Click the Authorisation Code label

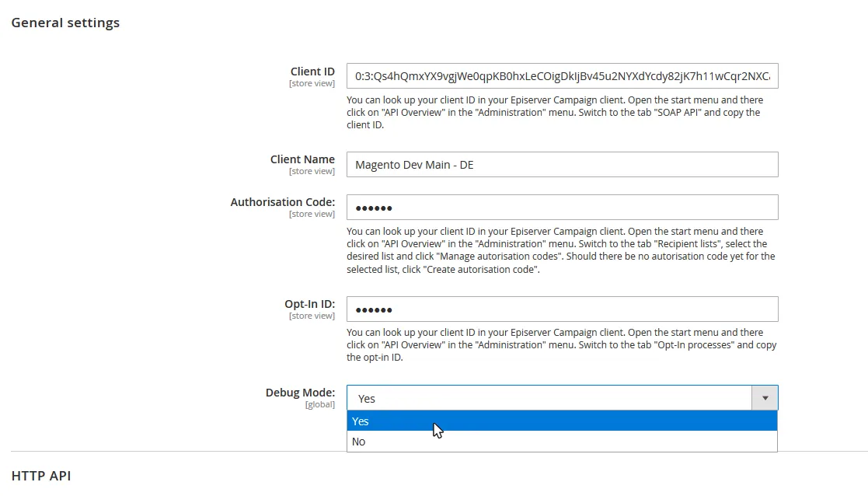(283, 202)
